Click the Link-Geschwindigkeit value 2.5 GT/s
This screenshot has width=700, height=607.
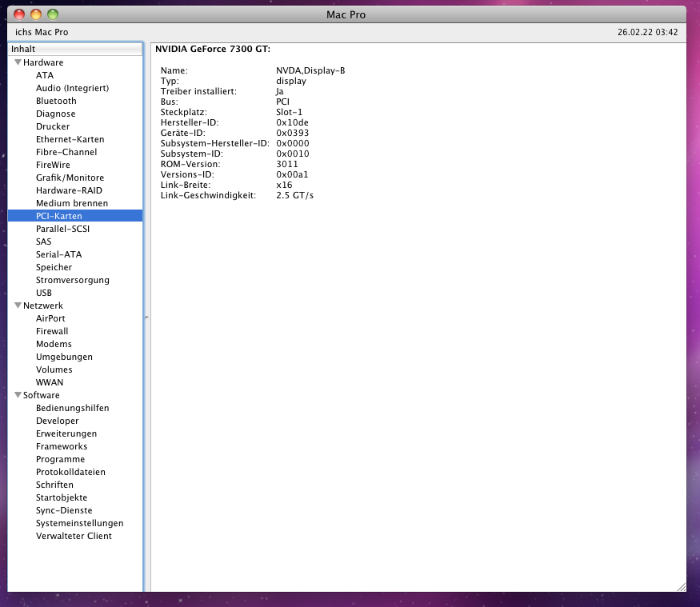coord(294,195)
